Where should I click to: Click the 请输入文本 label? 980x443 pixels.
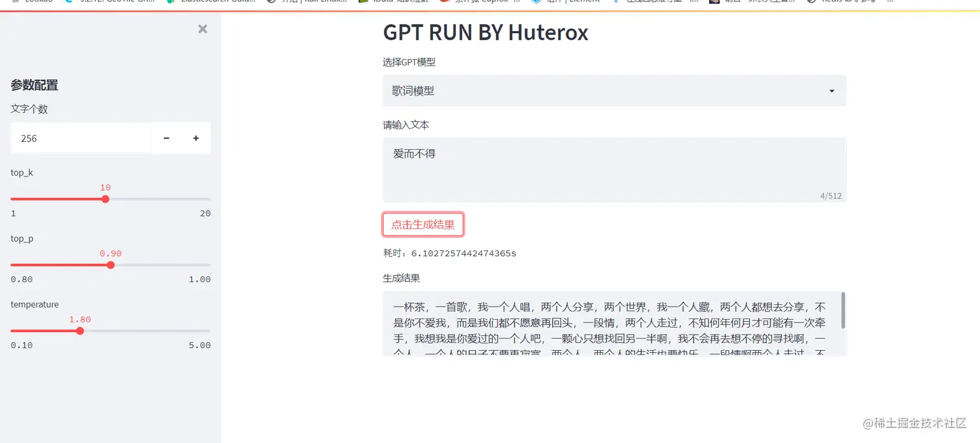(x=406, y=125)
